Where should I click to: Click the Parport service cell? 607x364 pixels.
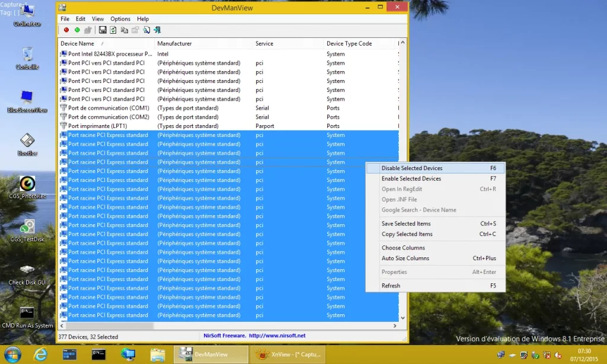(x=265, y=126)
